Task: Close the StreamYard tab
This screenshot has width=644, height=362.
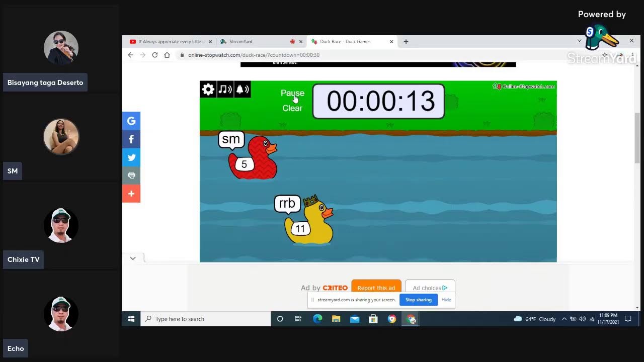Action: pyautogui.click(x=301, y=42)
